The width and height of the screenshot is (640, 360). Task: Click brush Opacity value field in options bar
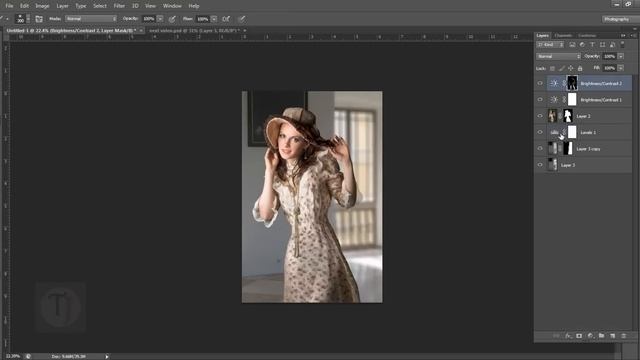[x=149, y=19]
